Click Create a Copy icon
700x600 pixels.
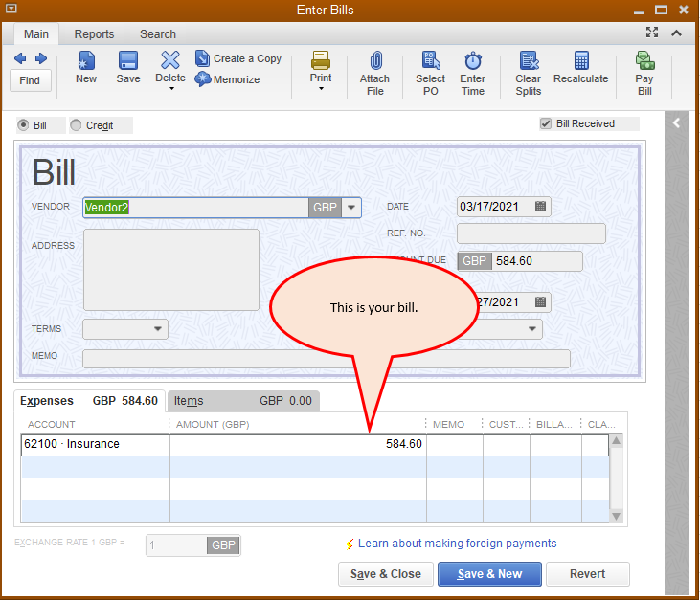202,58
